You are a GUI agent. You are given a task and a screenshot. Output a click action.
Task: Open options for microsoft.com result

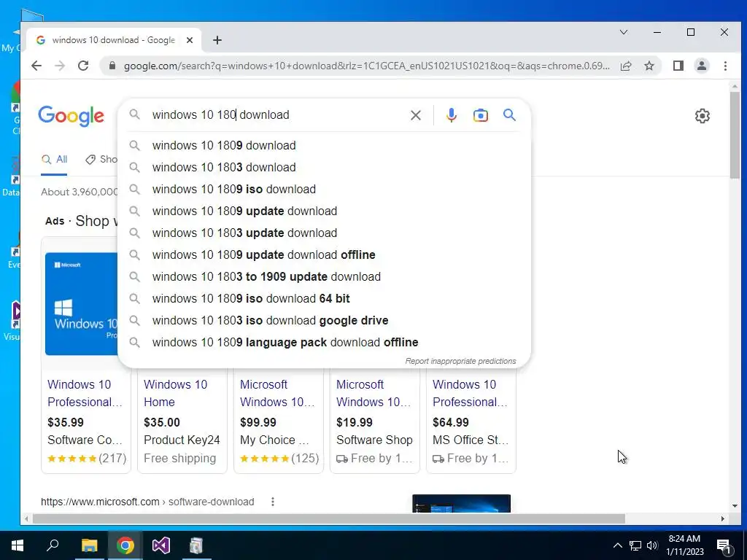[x=273, y=502]
